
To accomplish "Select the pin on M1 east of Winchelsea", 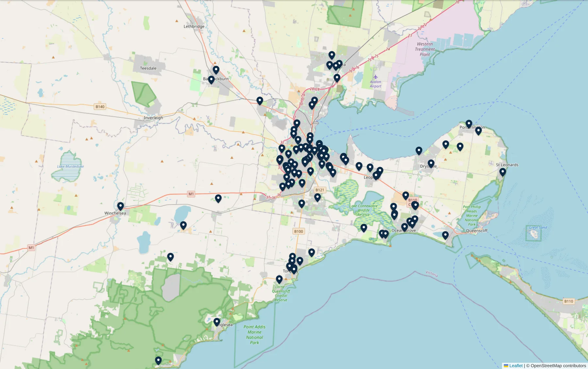I will click(x=218, y=199).
